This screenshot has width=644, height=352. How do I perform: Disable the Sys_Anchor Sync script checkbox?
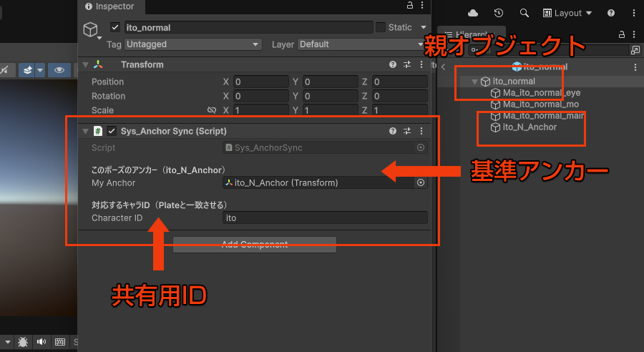(x=112, y=131)
